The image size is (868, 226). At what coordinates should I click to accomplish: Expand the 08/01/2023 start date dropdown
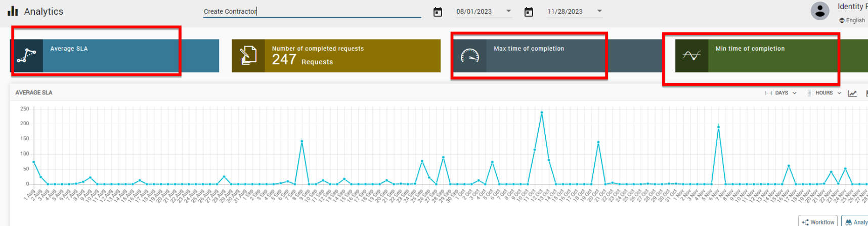pos(508,11)
